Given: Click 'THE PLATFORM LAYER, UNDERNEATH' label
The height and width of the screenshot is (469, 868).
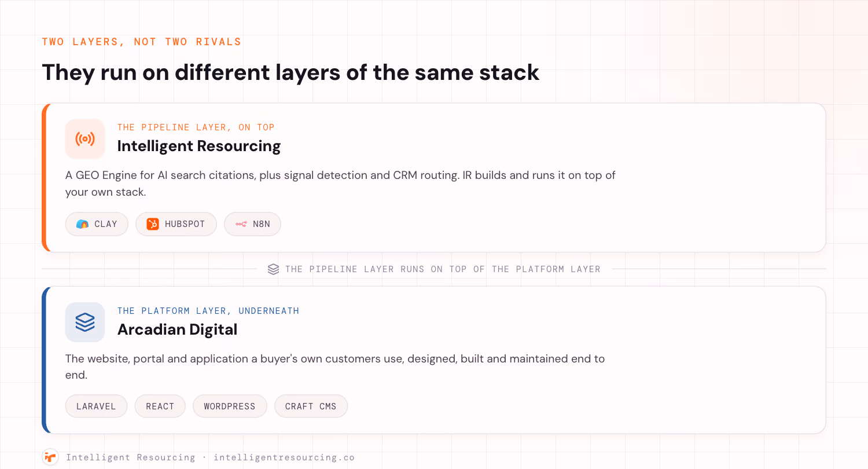Looking at the screenshot, I should click(208, 311).
